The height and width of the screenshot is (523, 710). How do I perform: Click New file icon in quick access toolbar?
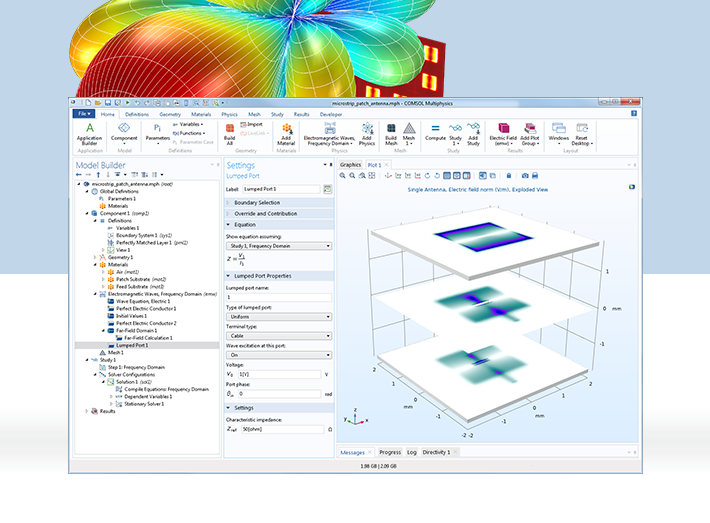[88, 103]
